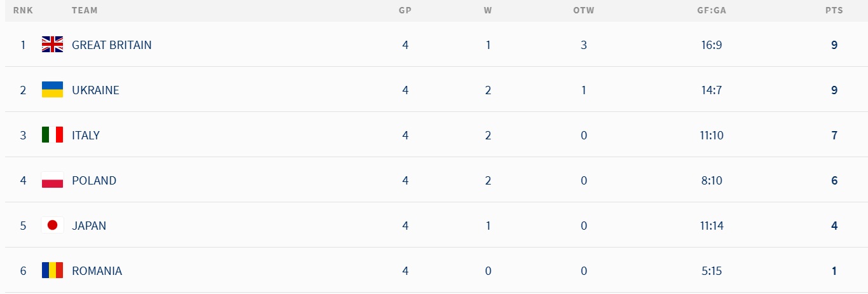The width and height of the screenshot is (868, 294).
Task: Click the TEAM column header
Action: [x=85, y=11]
